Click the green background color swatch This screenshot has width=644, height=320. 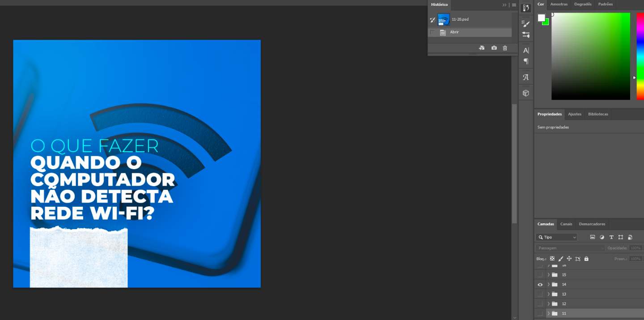(546, 22)
